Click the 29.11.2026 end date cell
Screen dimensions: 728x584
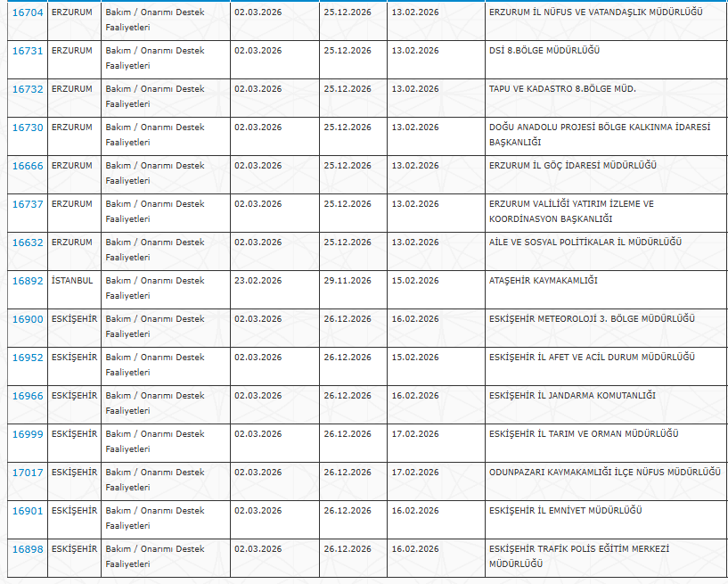pyautogui.click(x=348, y=281)
